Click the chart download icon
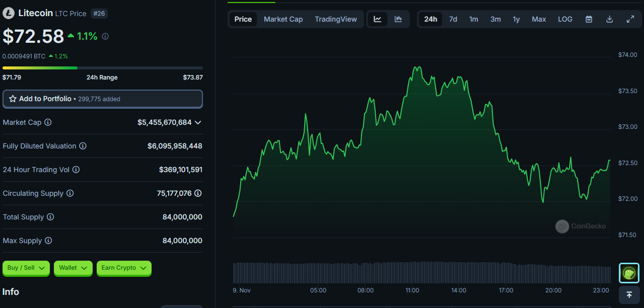 coord(609,19)
